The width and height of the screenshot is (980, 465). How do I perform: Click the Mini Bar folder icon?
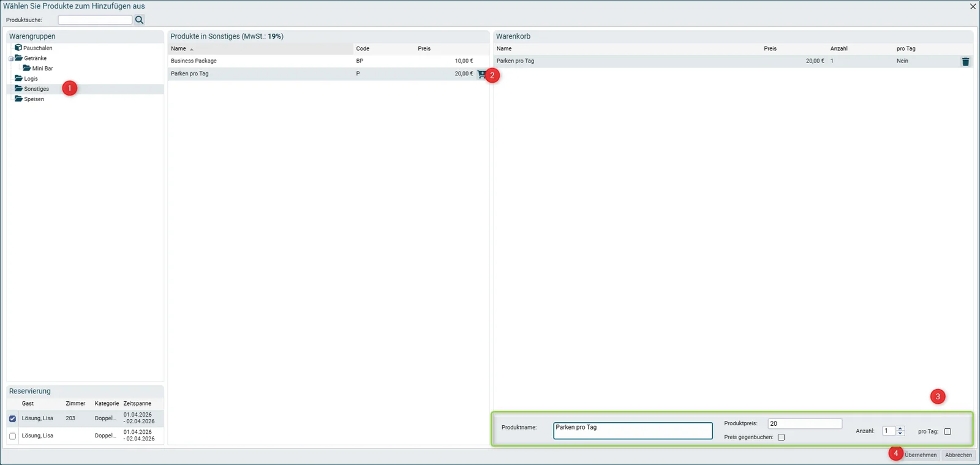[x=27, y=68]
